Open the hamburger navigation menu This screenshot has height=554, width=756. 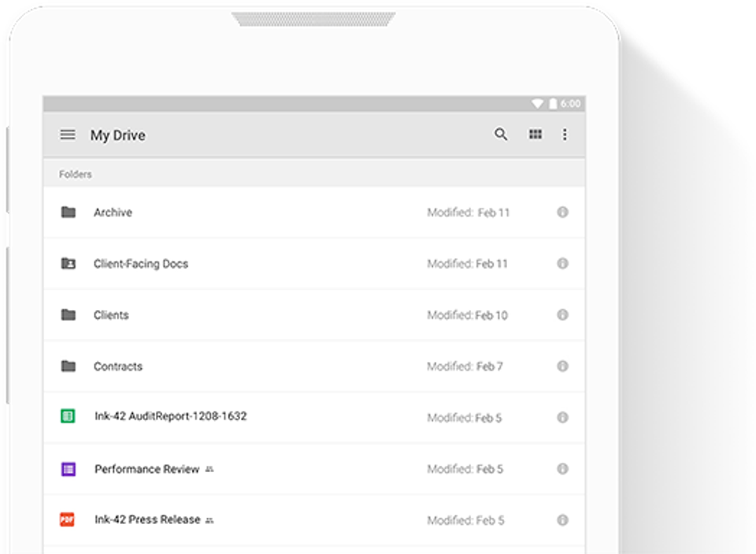(68, 135)
